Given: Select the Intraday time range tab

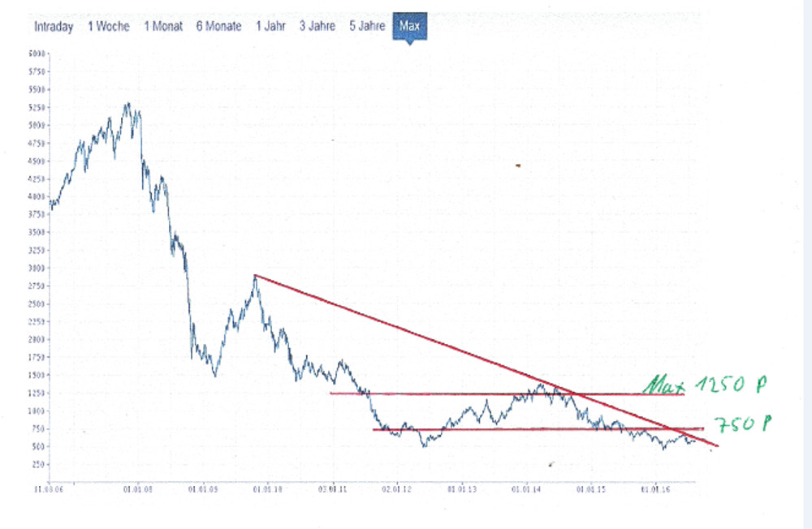Looking at the screenshot, I should click(x=54, y=27).
